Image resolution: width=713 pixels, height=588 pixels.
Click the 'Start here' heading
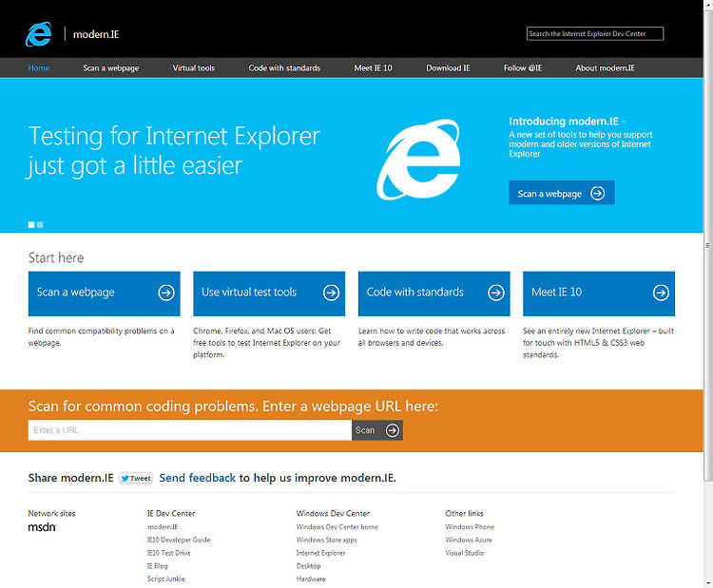[56, 258]
